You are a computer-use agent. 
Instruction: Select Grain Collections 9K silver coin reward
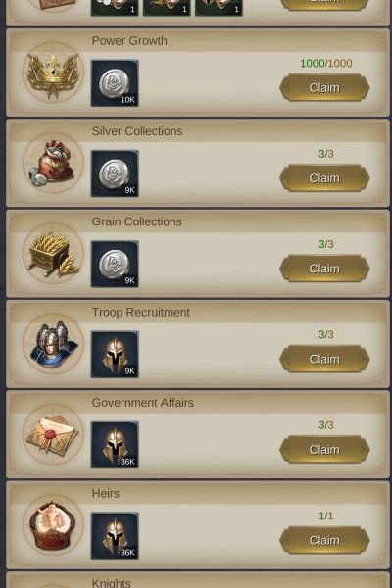pos(115,264)
